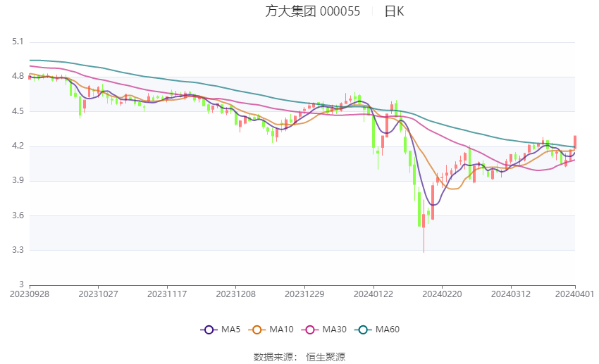Toggle the MA10 legend series
The image size is (599, 364).
[x=271, y=330]
